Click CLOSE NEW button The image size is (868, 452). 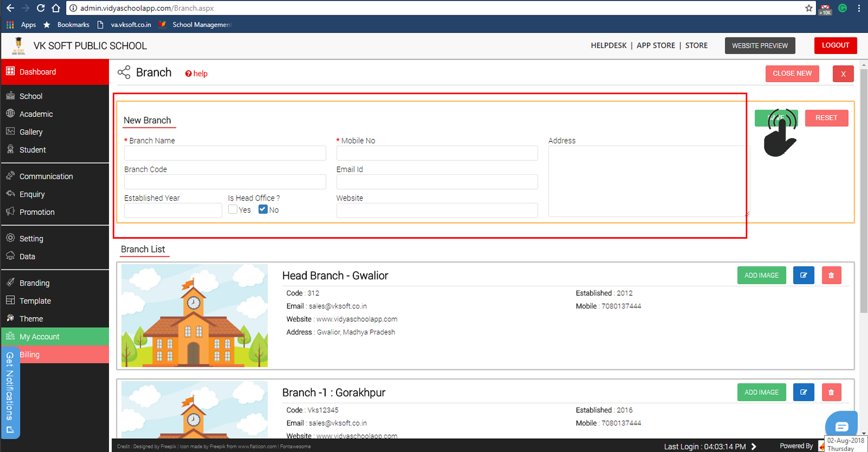792,74
